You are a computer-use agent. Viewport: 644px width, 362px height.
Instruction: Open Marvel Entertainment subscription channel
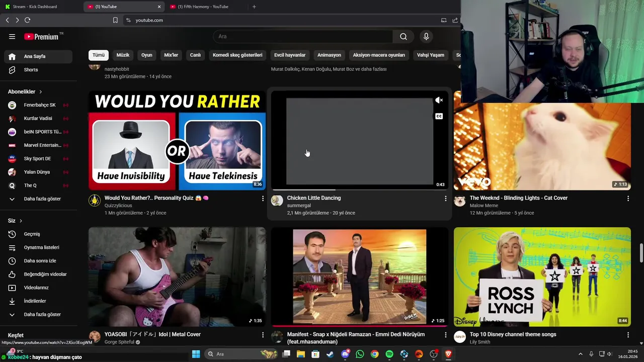pos(38,145)
